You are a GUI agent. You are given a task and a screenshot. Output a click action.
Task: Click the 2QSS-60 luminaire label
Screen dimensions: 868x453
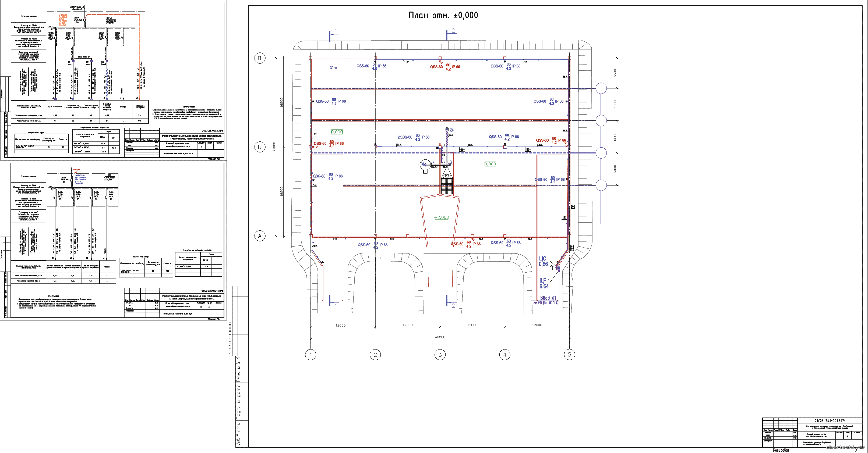(x=405, y=137)
